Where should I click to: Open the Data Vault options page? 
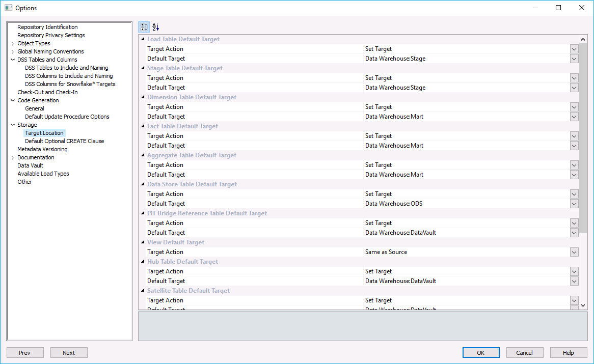(30, 165)
